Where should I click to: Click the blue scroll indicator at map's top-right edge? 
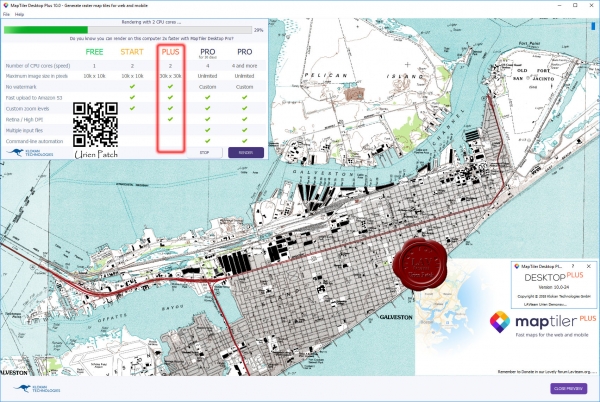click(x=594, y=26)
